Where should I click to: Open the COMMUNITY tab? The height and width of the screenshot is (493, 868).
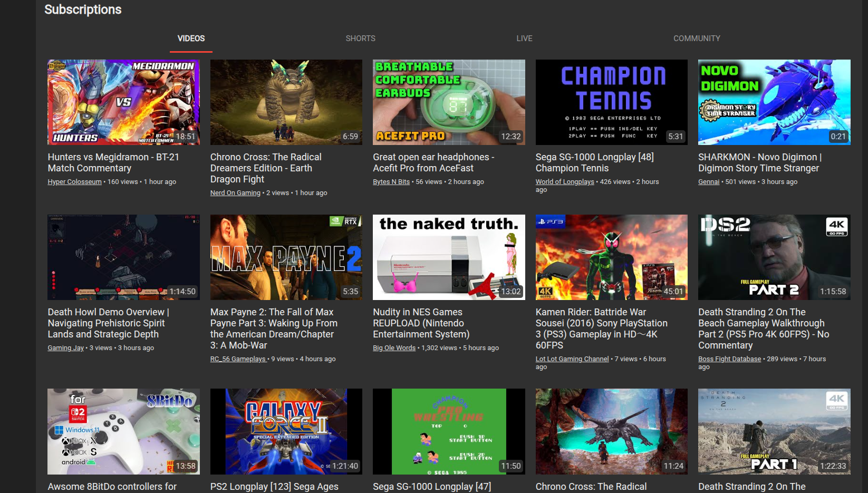click(697, 38)
